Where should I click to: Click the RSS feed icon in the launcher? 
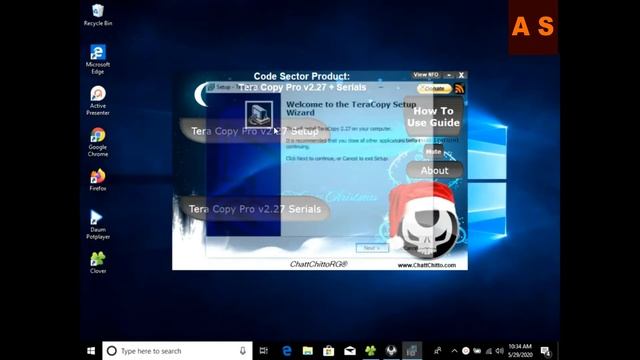click(x=459, y=89)
